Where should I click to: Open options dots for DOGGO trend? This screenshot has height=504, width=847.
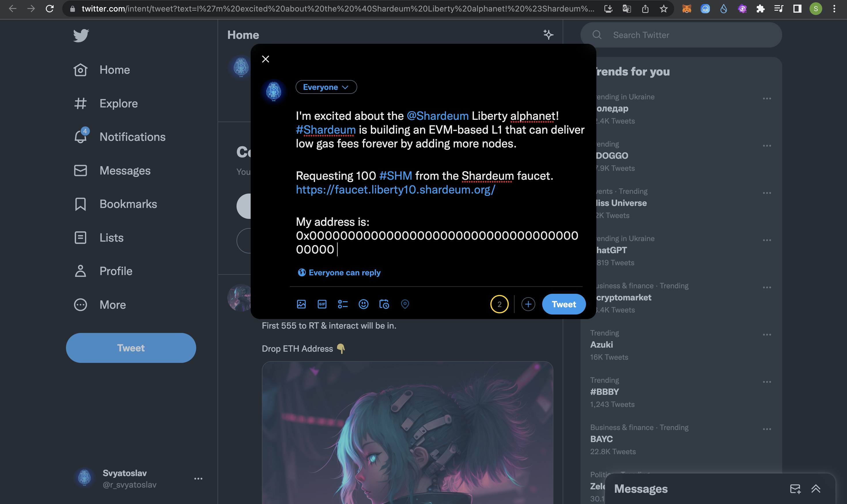click(767, 146)
